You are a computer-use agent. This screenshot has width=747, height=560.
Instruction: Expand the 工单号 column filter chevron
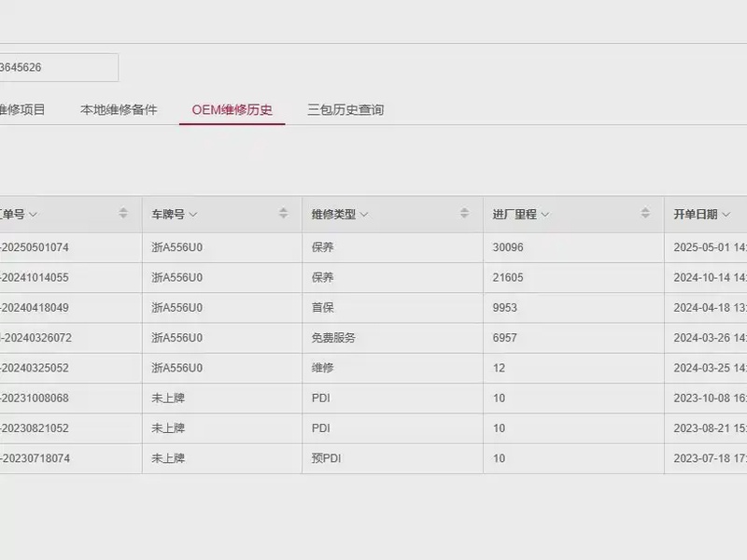(x=34, y=215)
